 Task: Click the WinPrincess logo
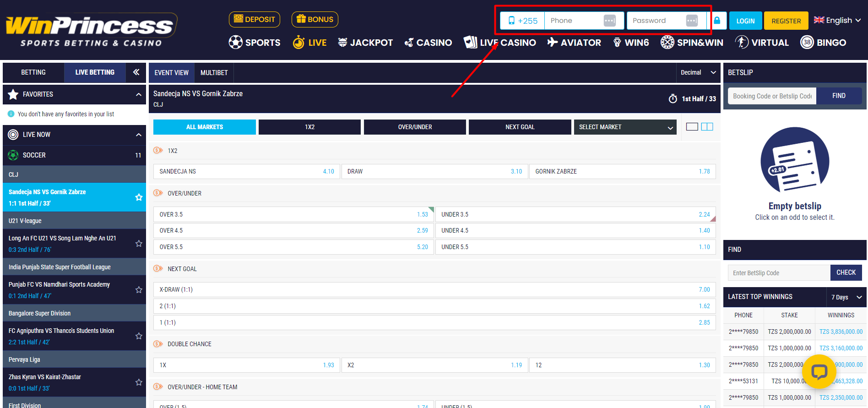click(92, 30)
